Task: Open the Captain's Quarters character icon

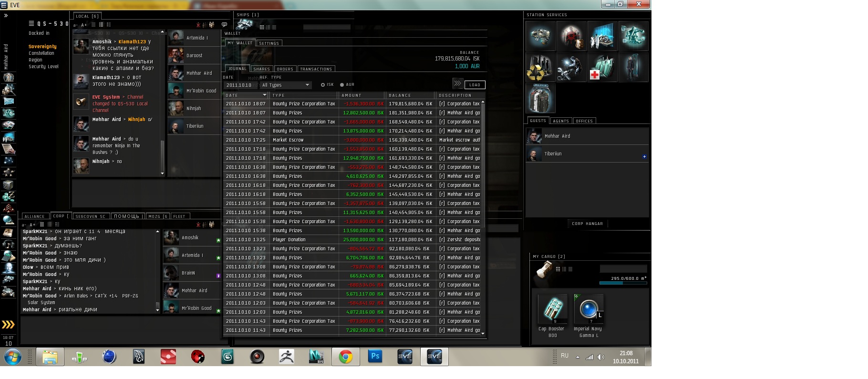Action: click(633, 67)
